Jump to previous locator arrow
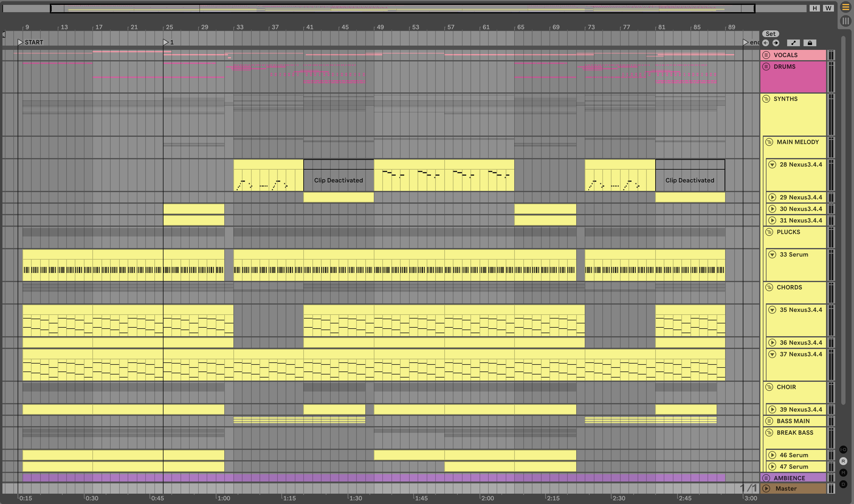Image resolution: width=854 pixels, height=504 pixels. point(766,43)
